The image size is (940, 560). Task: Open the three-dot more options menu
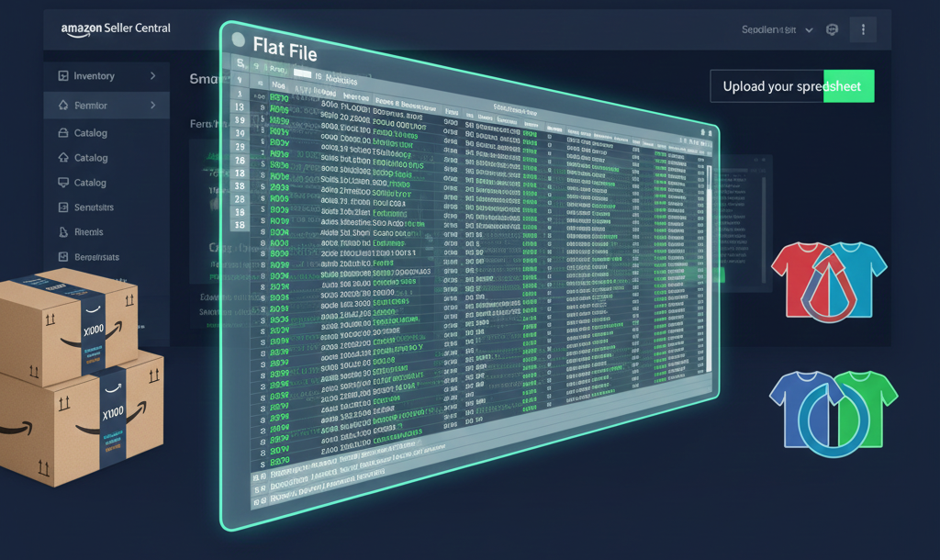863,30
